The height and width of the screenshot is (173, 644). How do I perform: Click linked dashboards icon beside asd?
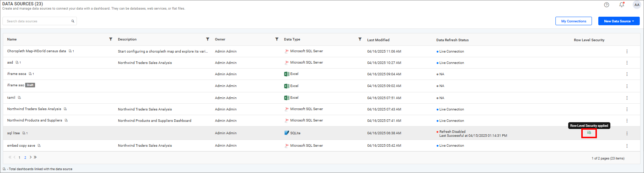coord(17,63)
